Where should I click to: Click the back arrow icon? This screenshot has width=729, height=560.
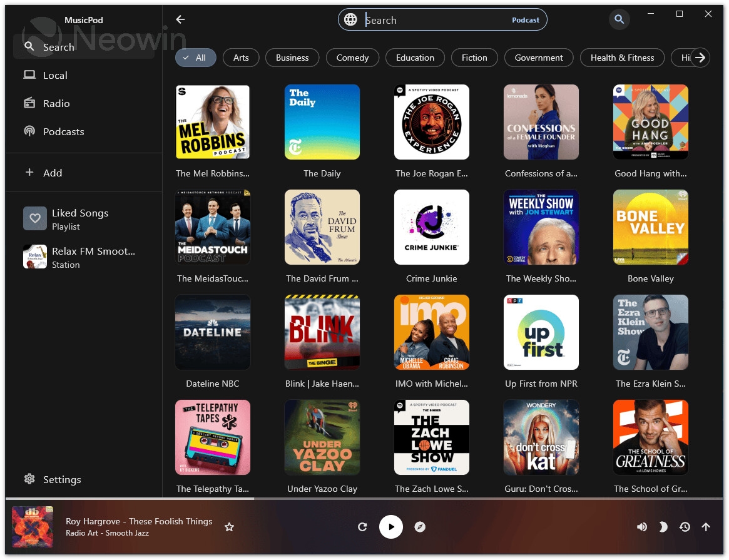(180, 19)
